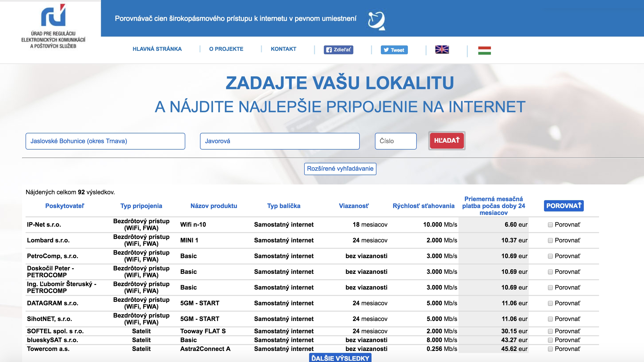Click the Číslo house number field
The width and height of the screenshot is (644, 362).
pyautogui.click(x=396, y=141)
